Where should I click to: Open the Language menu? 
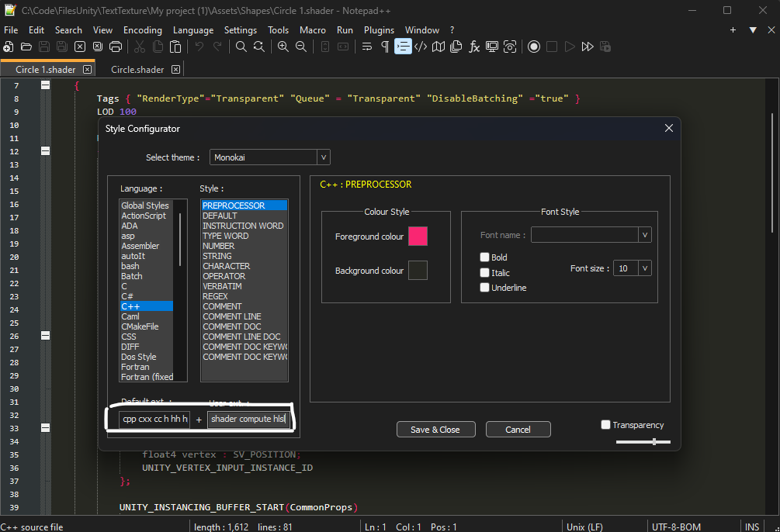click(x=193, y=30)
